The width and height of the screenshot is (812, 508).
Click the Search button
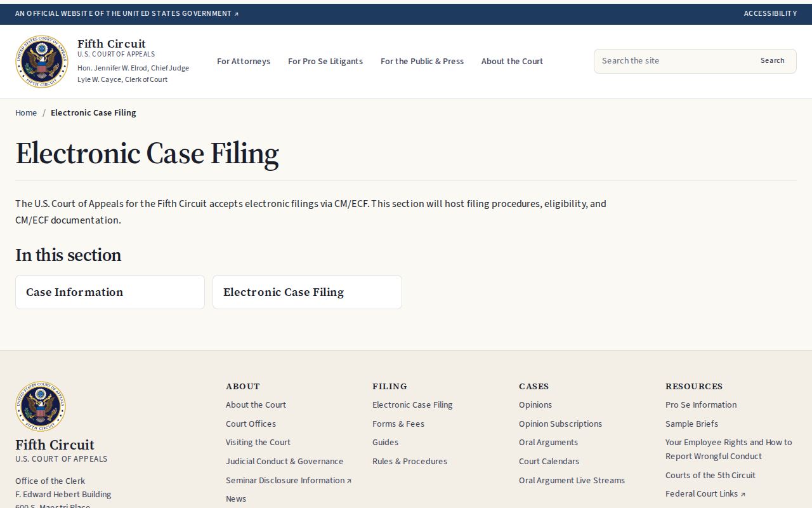click(772, 61)
